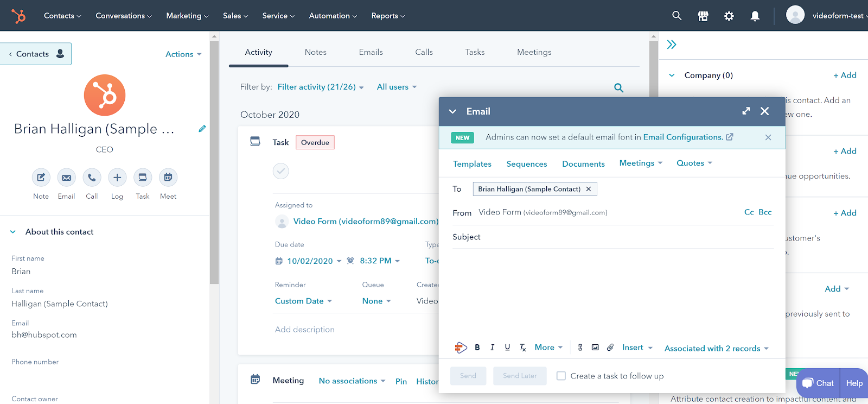Open email Sequences

[526, 164]
